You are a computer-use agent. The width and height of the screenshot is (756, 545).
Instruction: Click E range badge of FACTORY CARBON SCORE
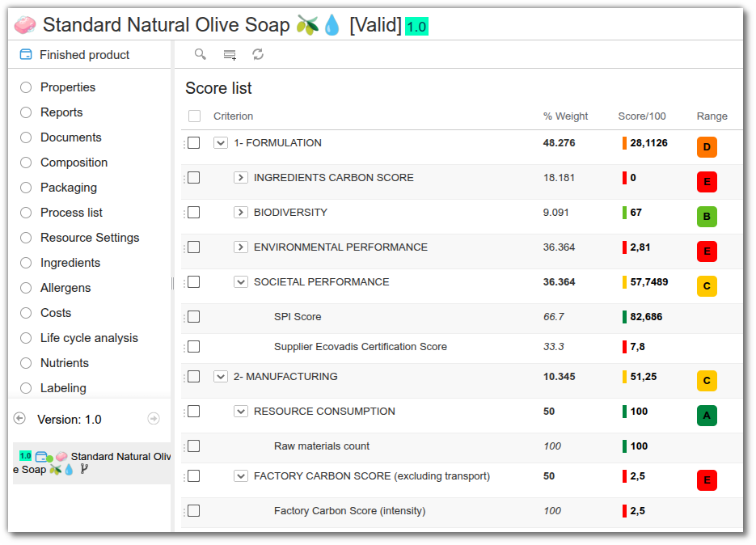707,480
